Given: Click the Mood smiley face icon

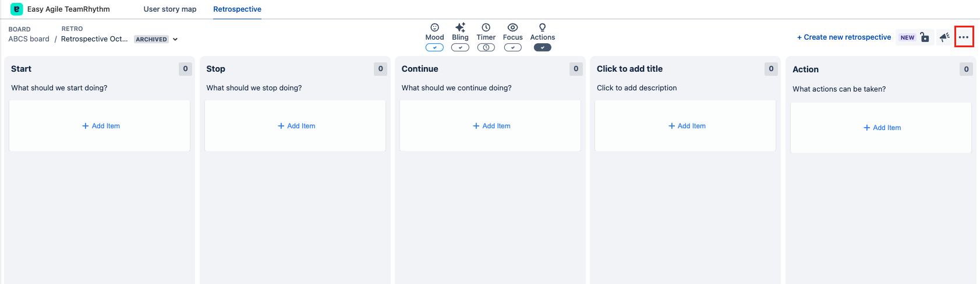Looking at the screenshot, I should pos(434,27).
